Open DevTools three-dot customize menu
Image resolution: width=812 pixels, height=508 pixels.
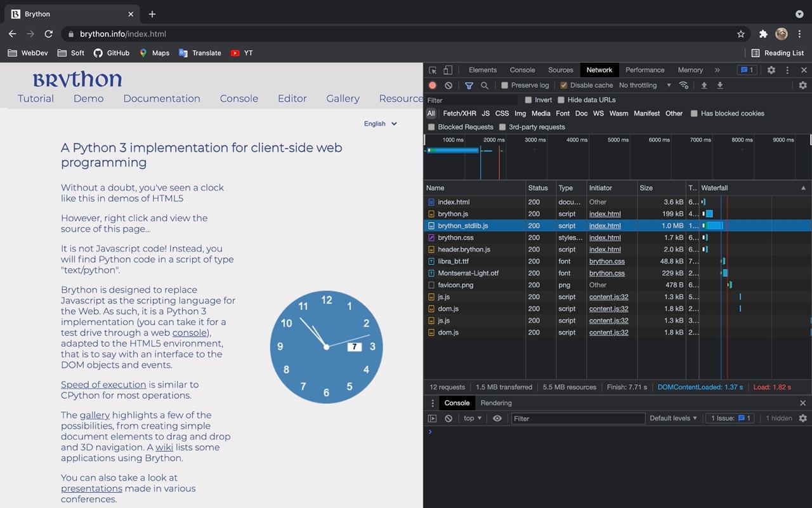coord(787,70)
